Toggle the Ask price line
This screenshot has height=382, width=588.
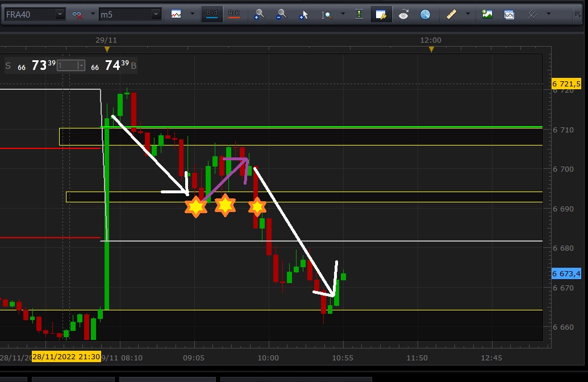pyautogui.click(x=234, y=14)
